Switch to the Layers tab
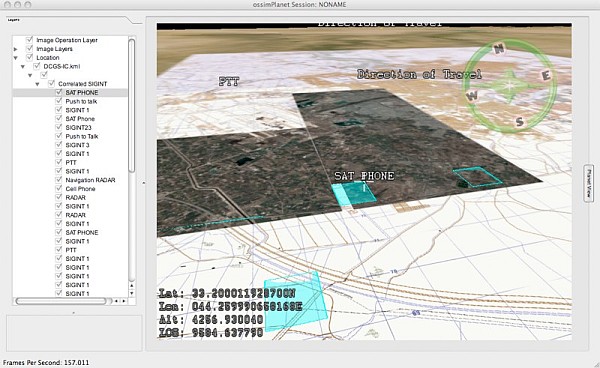Image resolution: width=600 pixels, height=368 pixels. pyautogui.click(x=13, y=20)
